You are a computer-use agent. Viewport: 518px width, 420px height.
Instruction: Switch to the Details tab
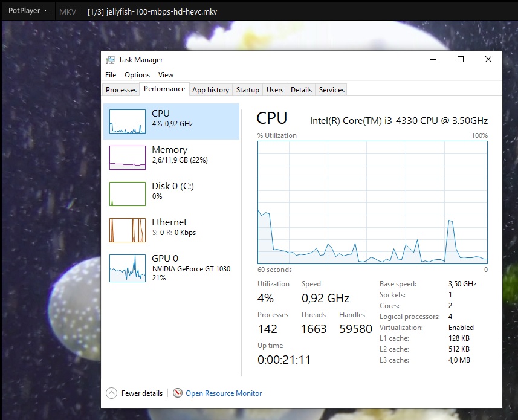coord(301,90)
